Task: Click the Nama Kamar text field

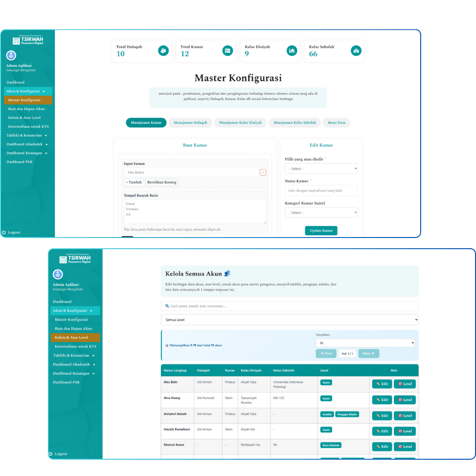Action: 321,191
